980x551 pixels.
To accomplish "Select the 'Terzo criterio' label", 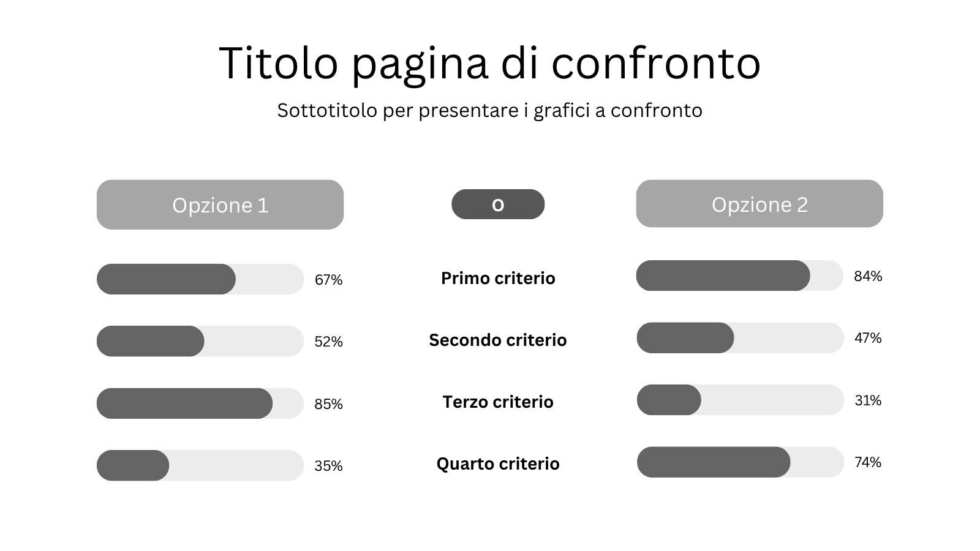I will (x=498, y=402).
